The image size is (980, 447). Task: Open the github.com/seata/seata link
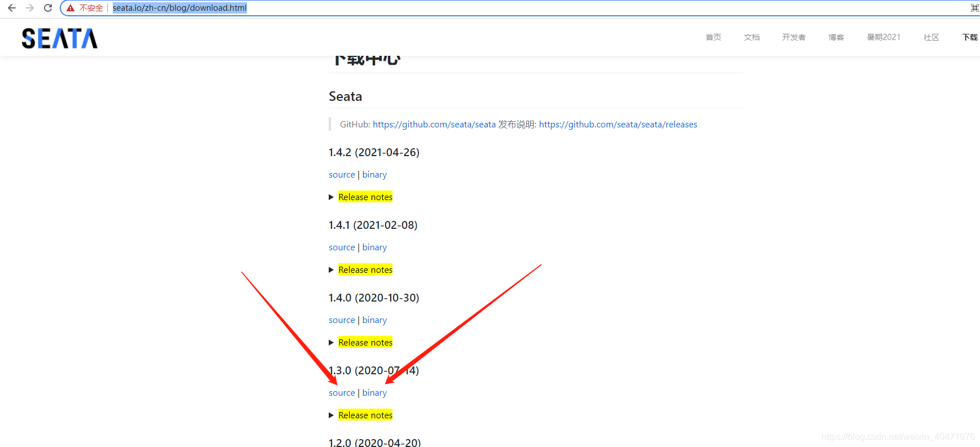pos(434,125)
